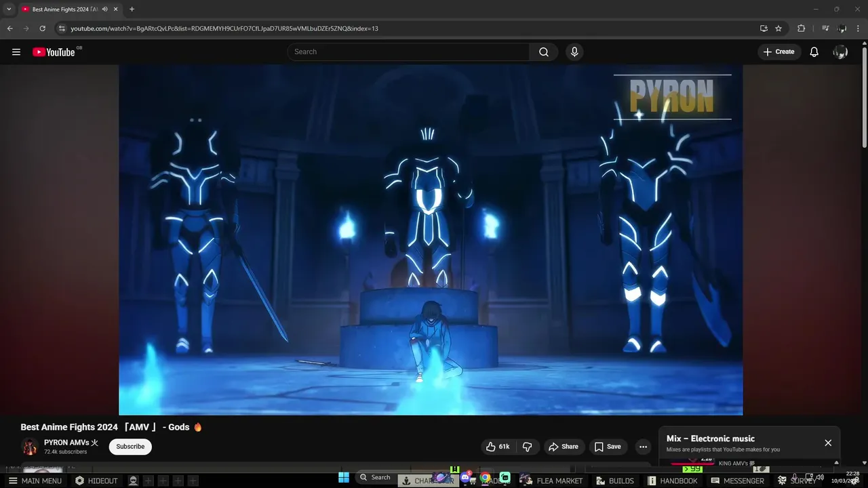The image size is (868, 488).
Task: Open MAIN MENU in the bottom bar
Action: pos(35,481)
